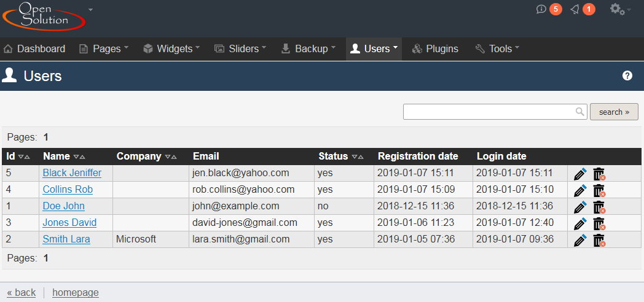
Task: Click the edit pencil for Doe John
Action: [579, 207]
